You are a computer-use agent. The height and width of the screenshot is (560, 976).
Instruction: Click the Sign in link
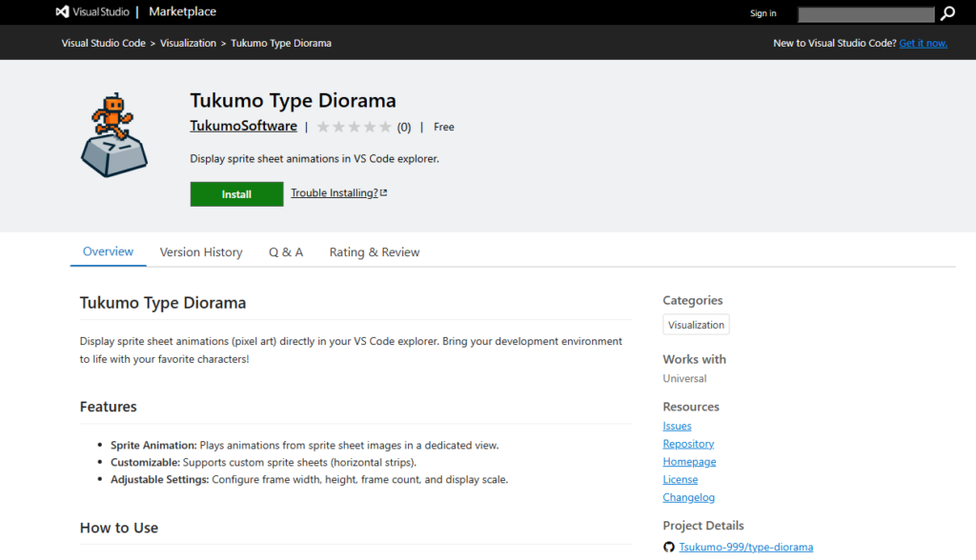coord(762,13)
